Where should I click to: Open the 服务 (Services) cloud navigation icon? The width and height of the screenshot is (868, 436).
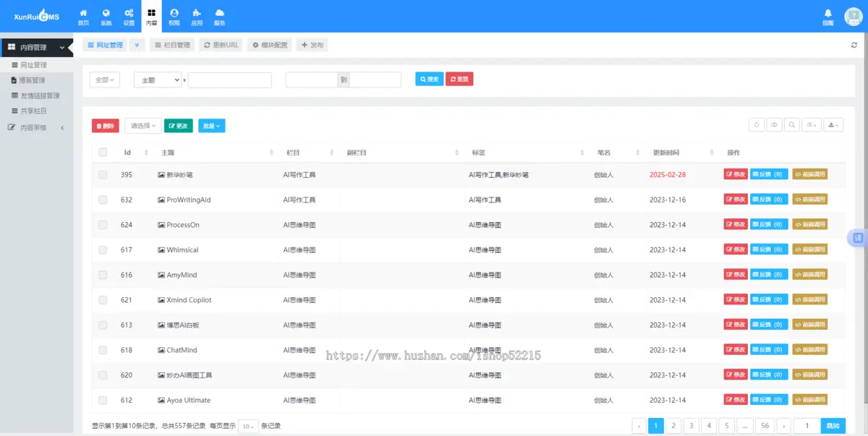tap(220, 15)
